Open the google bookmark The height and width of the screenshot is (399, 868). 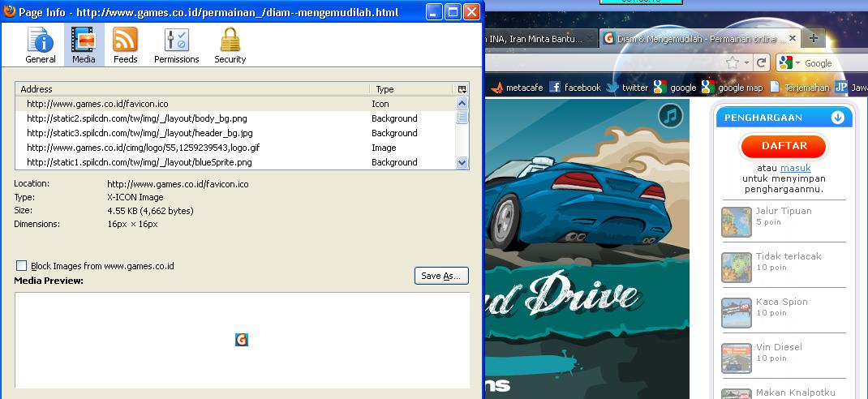675,88
